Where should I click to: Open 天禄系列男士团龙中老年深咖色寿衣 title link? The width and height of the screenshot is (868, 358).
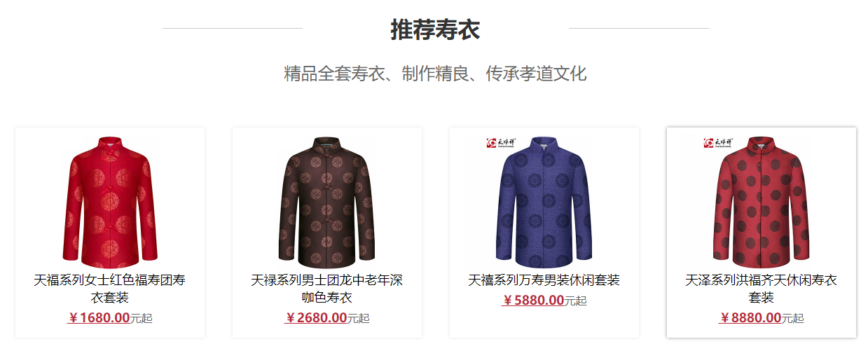coord(327,289)
